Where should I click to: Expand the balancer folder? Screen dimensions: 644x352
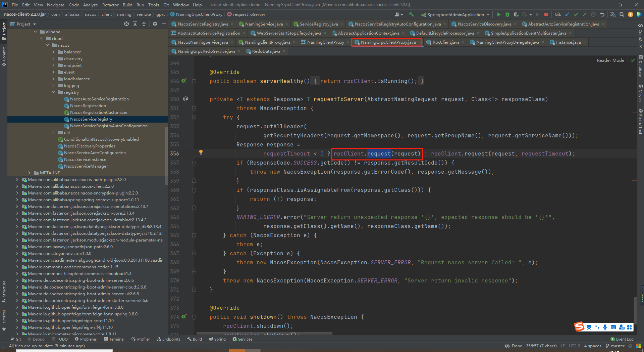tap(53, 52)
